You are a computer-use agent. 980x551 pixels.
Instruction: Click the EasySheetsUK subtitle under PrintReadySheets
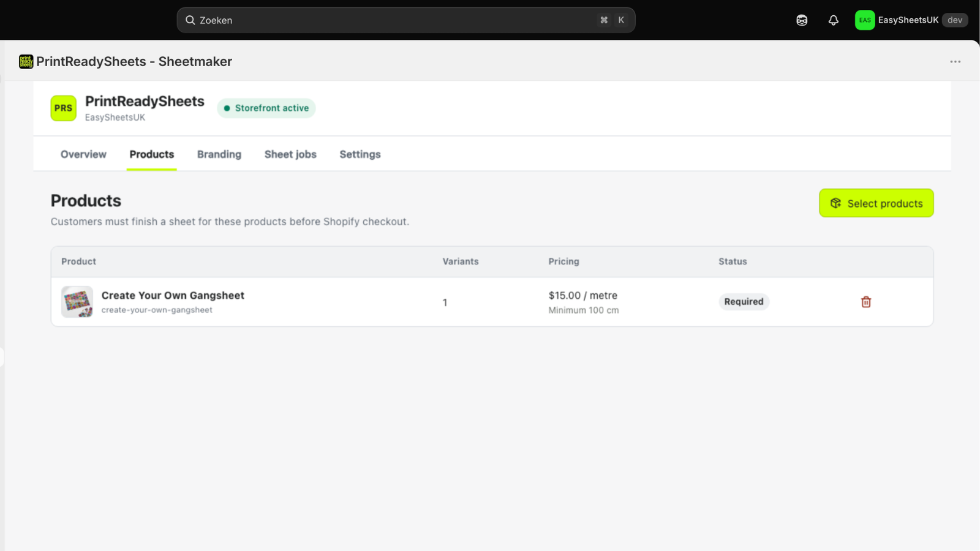coord(115,118)
